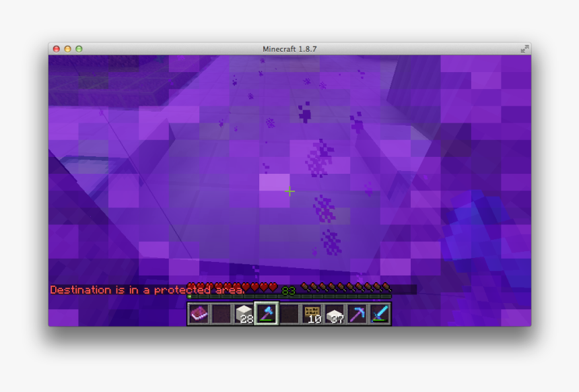Select the enchanted diamond sword slot
The image size is (579, 392).
380,314
